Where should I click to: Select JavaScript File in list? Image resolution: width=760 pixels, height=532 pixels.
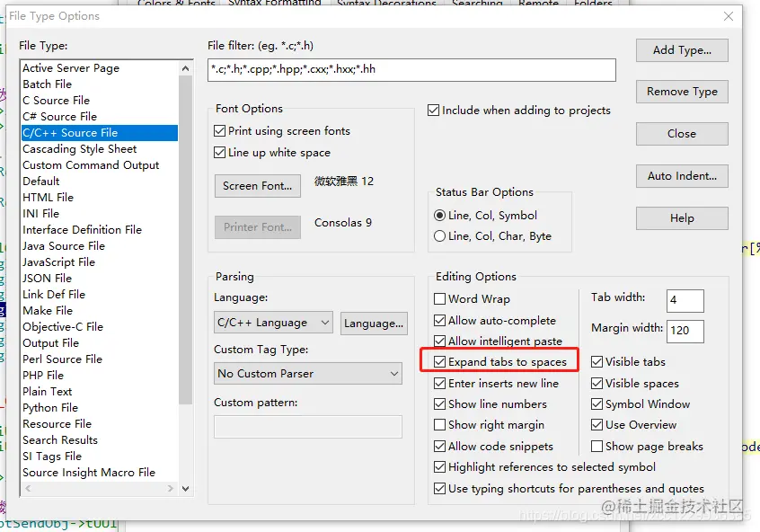100,262
